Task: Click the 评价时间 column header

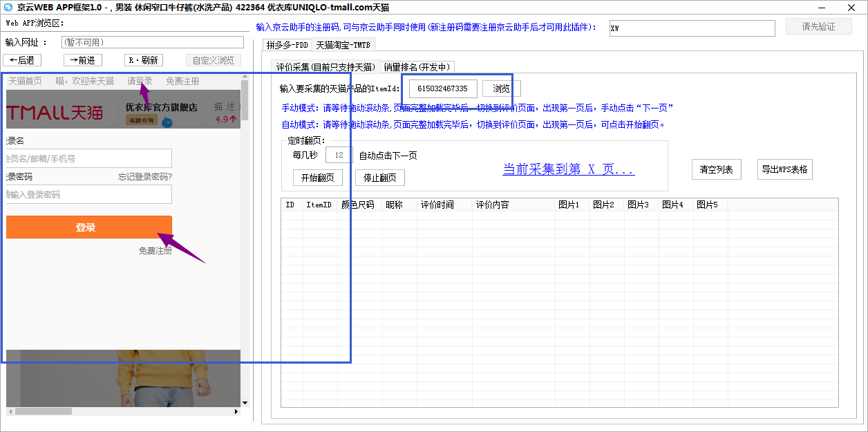Action: tap(444, 205)
